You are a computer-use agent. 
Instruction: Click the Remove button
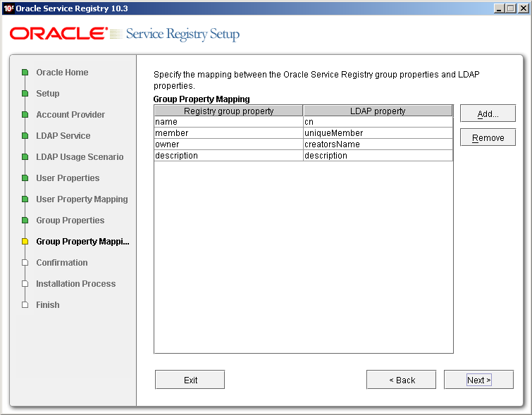coord(488,137)
